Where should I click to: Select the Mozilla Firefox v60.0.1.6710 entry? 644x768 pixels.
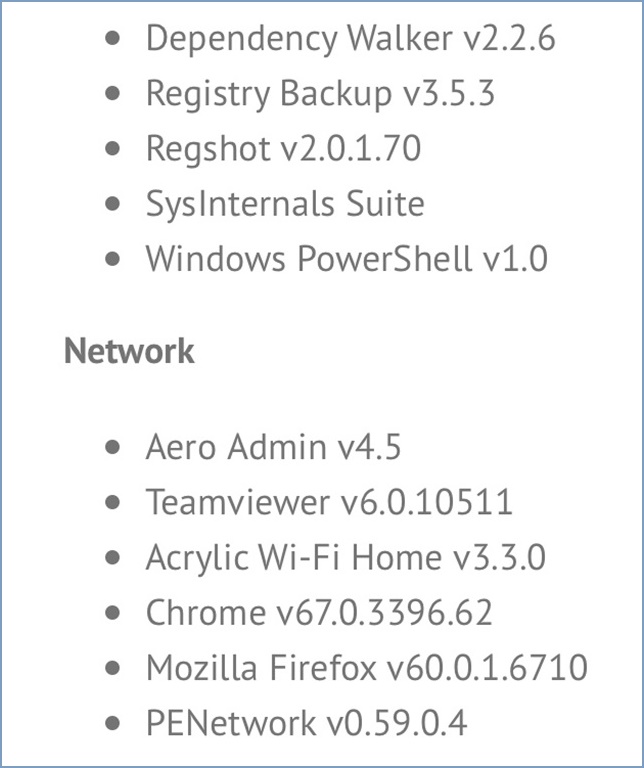point(367,667)
